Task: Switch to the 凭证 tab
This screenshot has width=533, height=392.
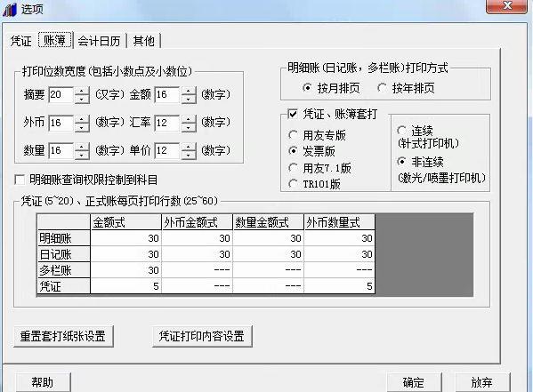Action: tap(21, 41)
